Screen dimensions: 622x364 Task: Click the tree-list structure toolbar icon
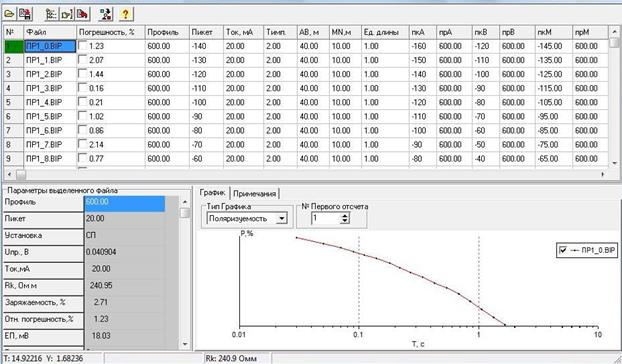51,14
